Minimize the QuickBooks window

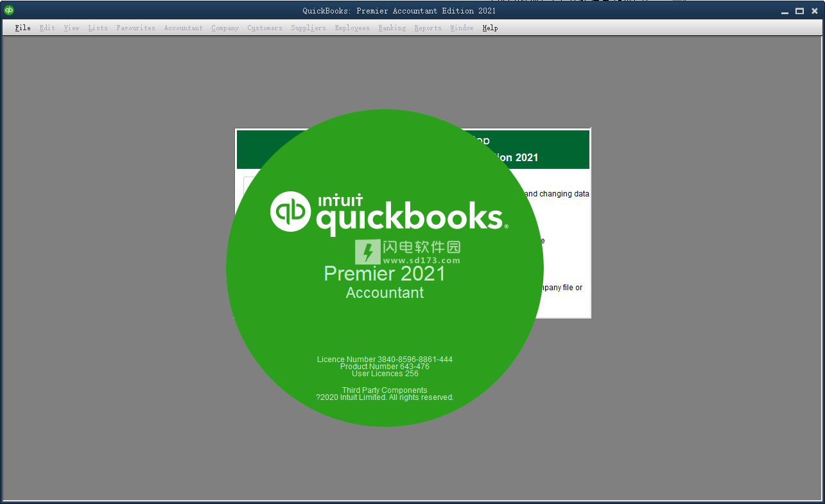pyautogui.click(x=785, y=11)
